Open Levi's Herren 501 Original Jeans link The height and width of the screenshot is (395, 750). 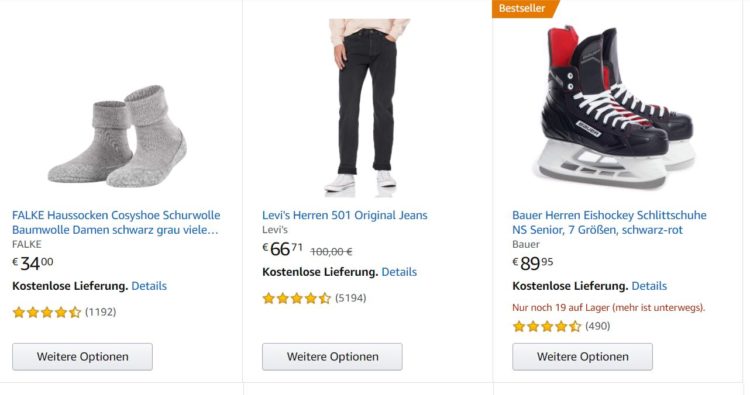point(344,215)
